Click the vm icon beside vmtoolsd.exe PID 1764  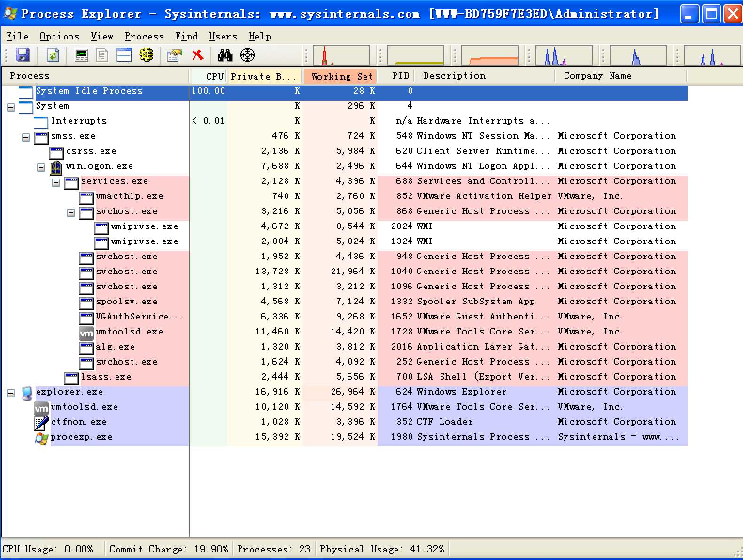click(41, 408)
